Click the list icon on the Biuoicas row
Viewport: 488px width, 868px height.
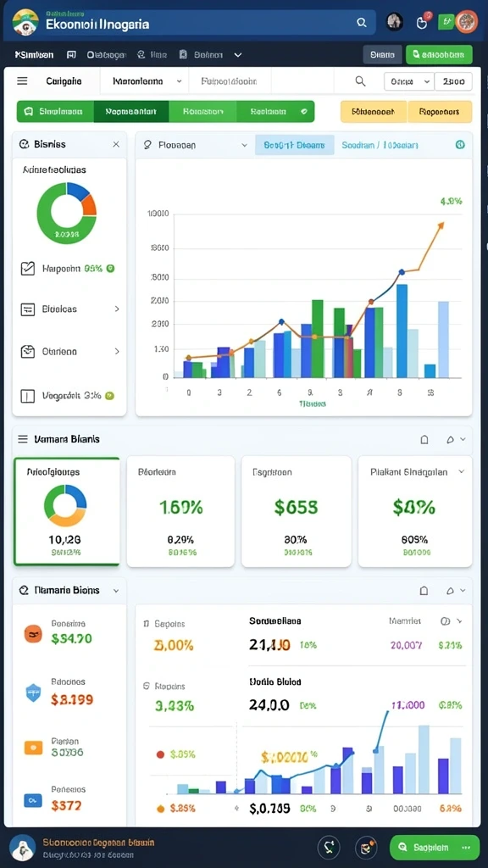tap(28, 309)
